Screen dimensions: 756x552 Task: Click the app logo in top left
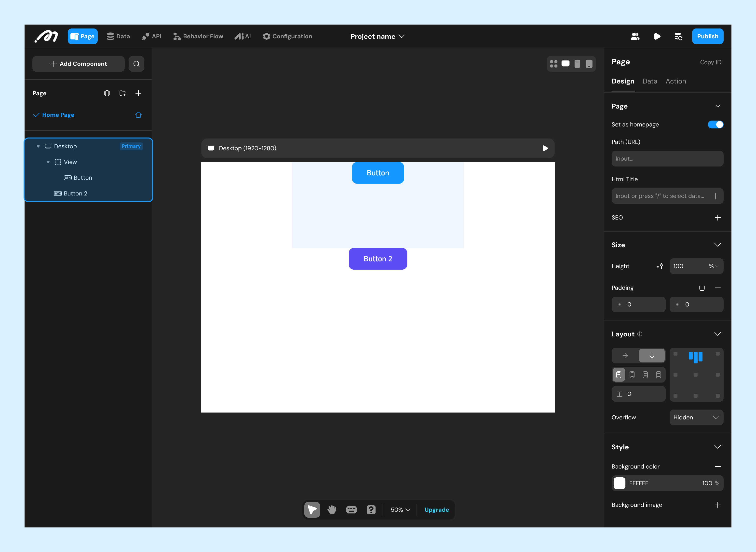tap(46, 36)
